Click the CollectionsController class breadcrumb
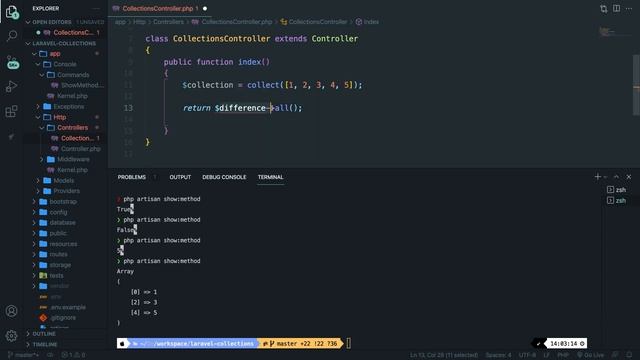This screenshot has width=640, height=360. (x=318, y=22)
